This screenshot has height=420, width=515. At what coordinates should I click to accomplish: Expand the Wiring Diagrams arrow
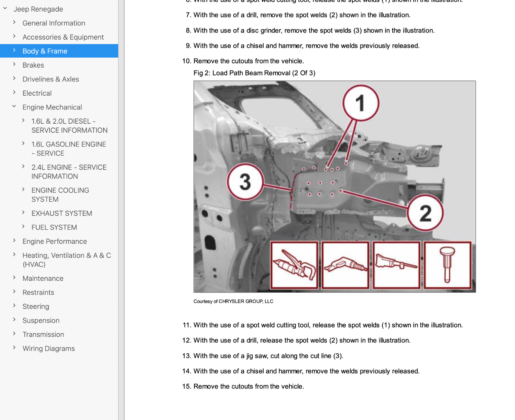tap(14, 348)
